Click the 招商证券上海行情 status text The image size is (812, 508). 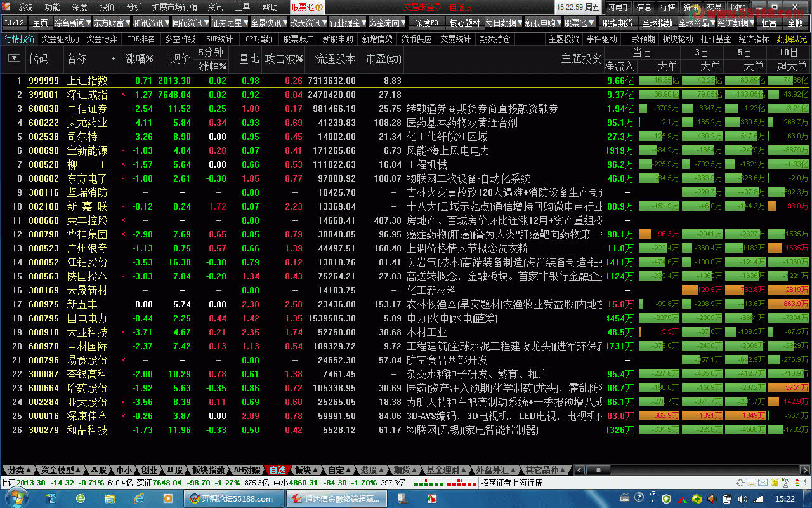(512, 483)
